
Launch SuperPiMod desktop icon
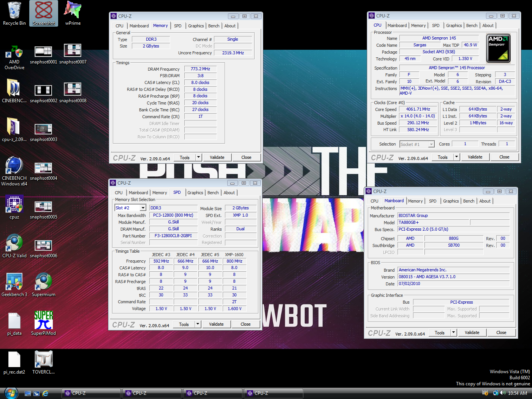(x=44, y=324)
